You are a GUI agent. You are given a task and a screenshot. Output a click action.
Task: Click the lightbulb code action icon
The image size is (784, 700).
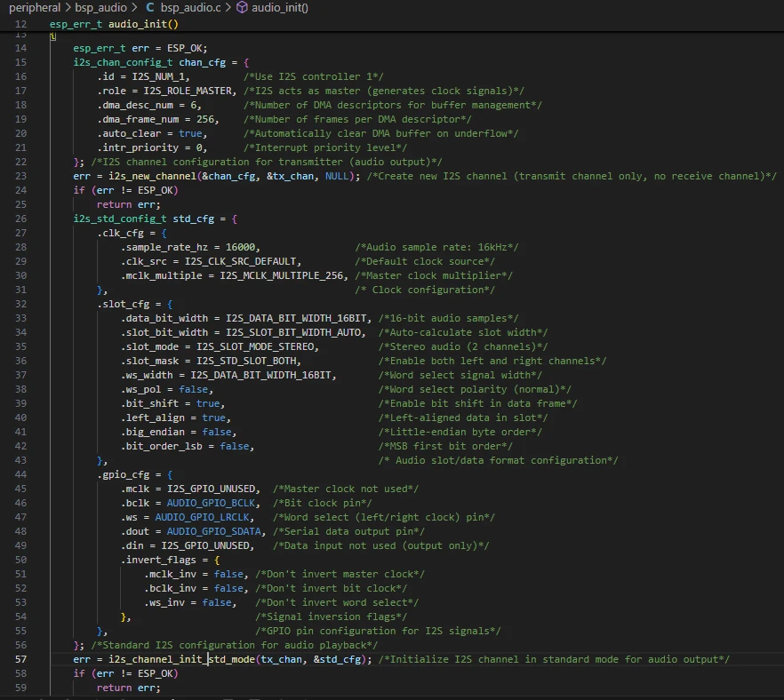[53, 36]
